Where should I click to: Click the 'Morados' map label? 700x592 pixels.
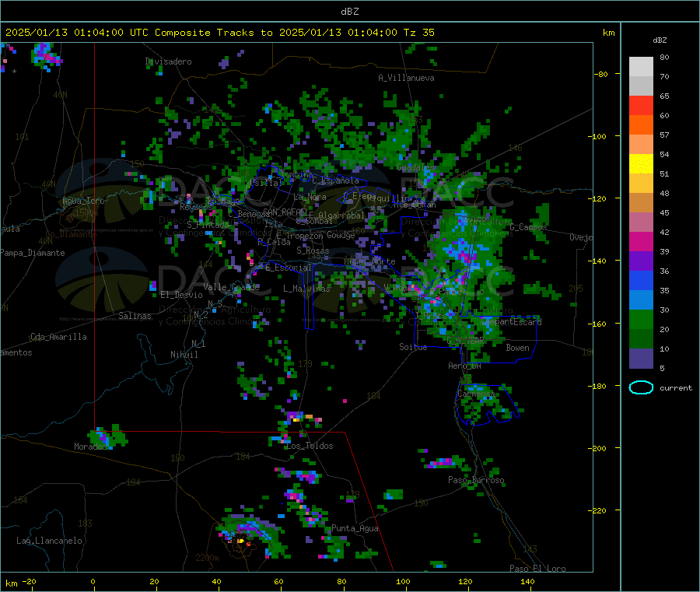pyautogui.click(x=91, y=447)
